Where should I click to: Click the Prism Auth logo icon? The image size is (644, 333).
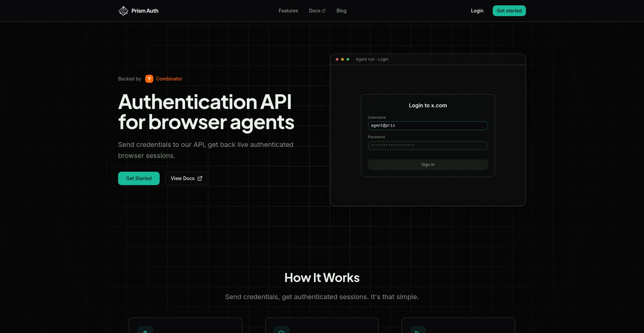click(123, 11)
